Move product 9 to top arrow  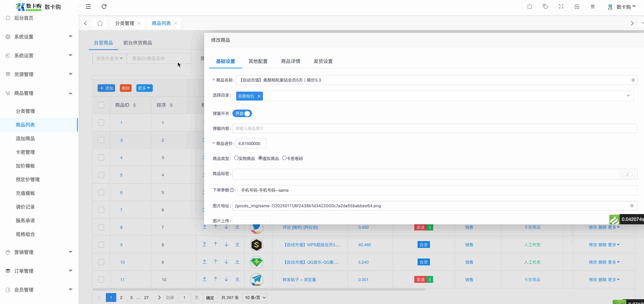[205, 244]
